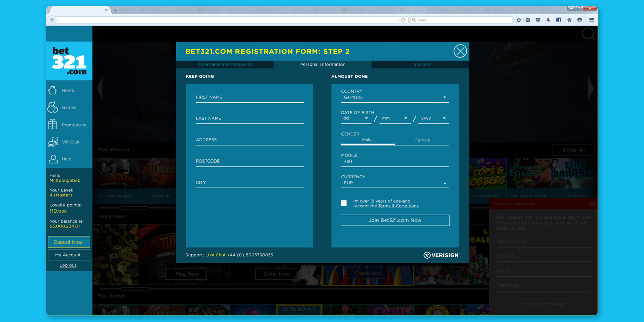
Task: Bookmark this page with star icon
Action: click(519, 20)
